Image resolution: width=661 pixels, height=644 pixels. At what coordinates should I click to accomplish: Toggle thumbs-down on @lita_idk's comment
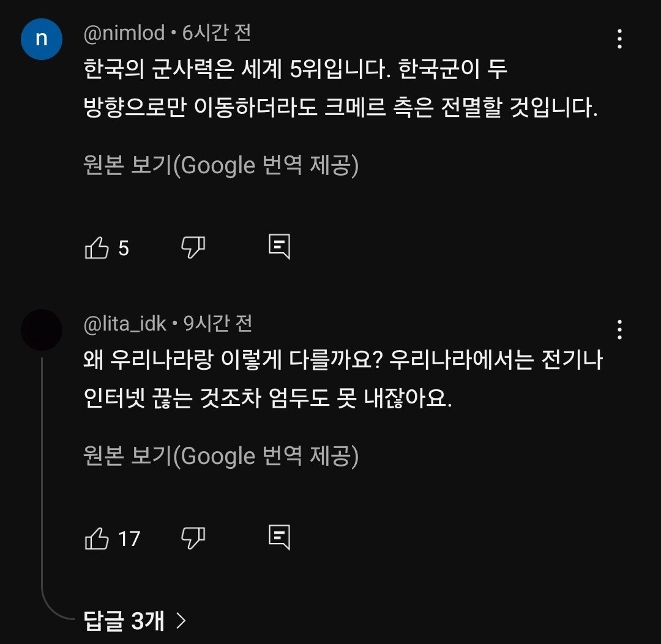coord(193,538)
